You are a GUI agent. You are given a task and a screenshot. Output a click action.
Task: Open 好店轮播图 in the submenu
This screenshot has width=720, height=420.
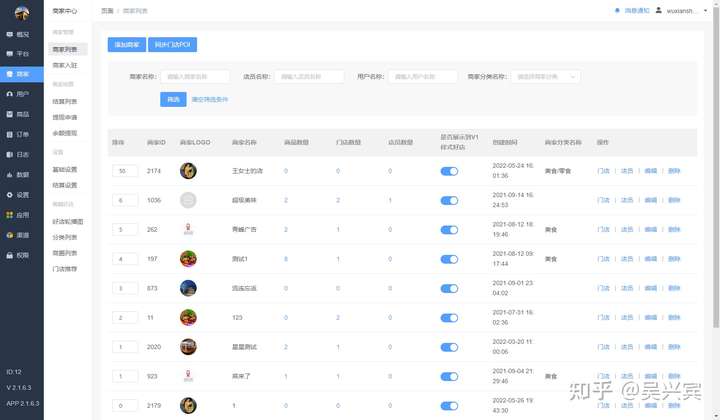(x=68, y=221)
